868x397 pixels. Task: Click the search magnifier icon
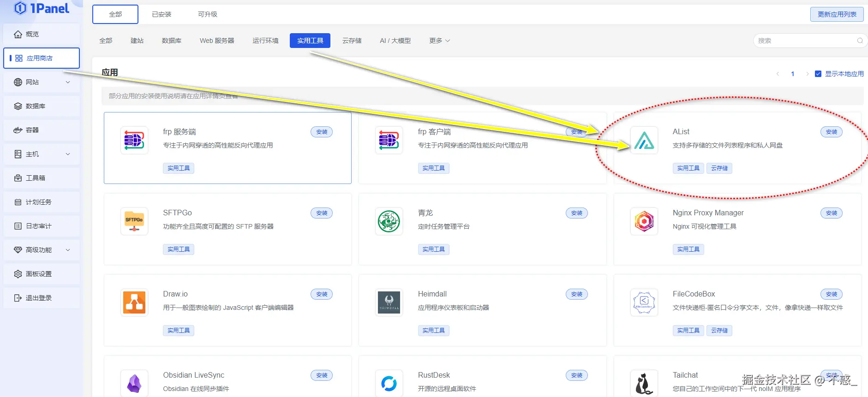[860, 41]
